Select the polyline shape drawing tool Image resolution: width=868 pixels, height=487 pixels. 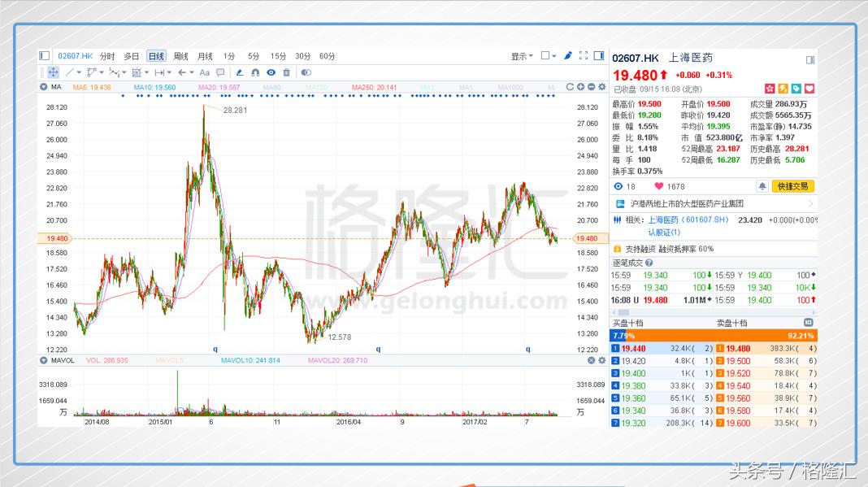[92, 72]
